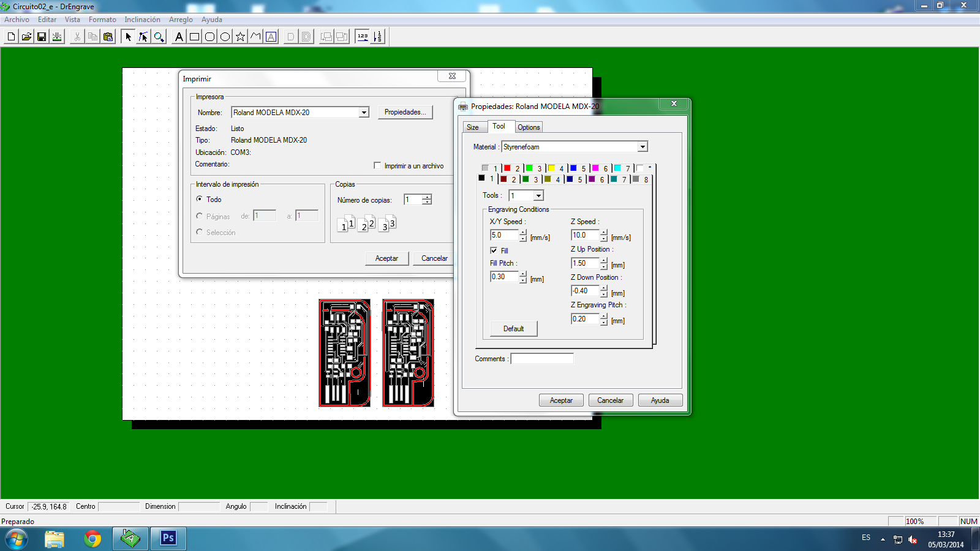Select the 'Todo' print range radio
Screen dimensions: 980x551
[199, 199]
